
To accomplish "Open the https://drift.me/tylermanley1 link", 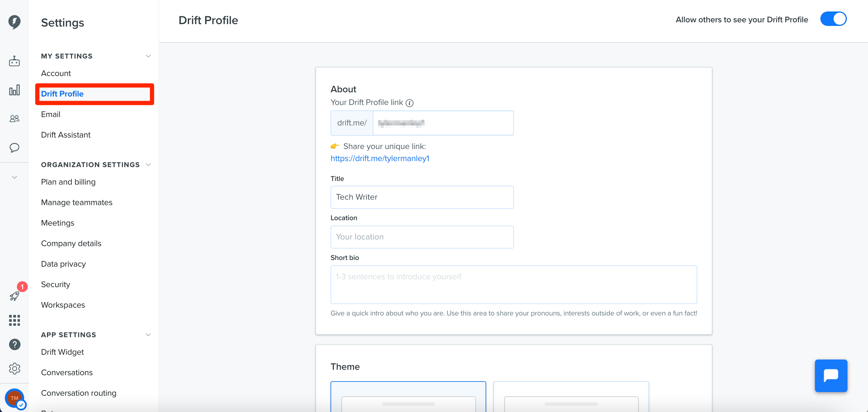I will coord(380,158).
